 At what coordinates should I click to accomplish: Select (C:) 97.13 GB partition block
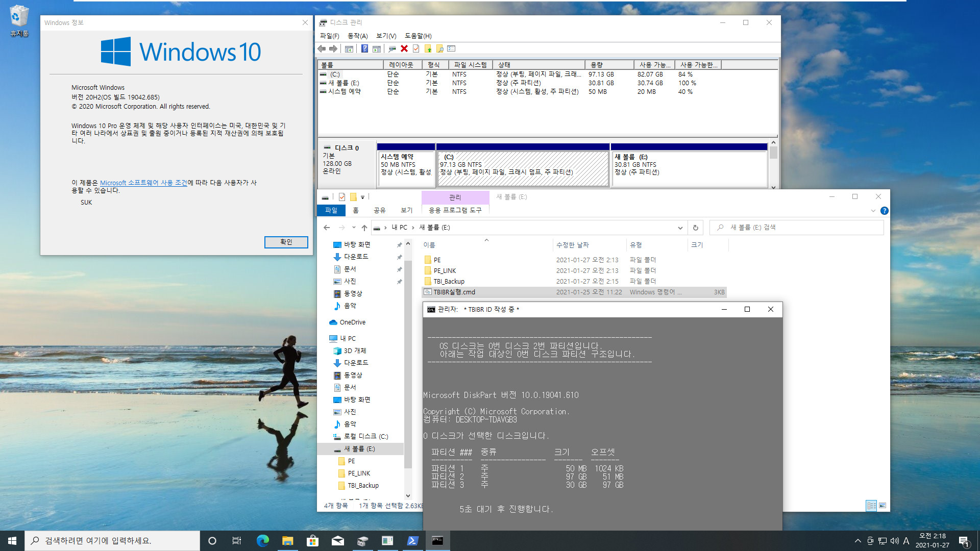point(523,165)
